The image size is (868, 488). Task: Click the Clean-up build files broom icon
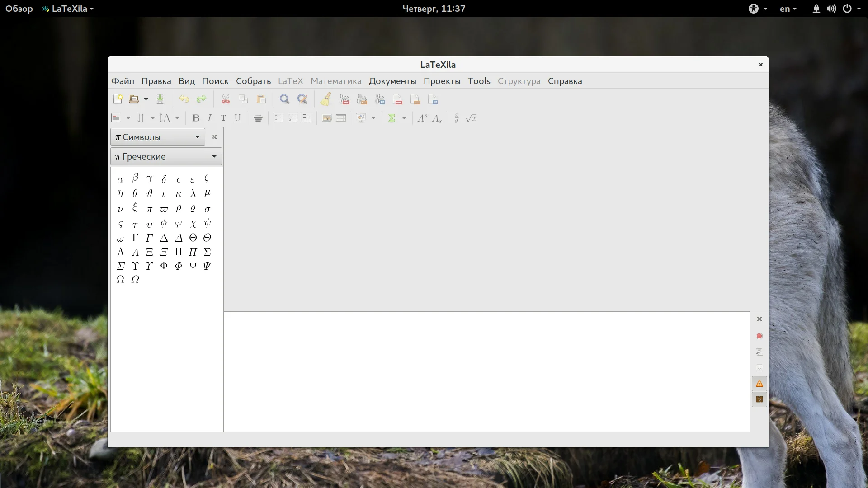click(325, 99)
